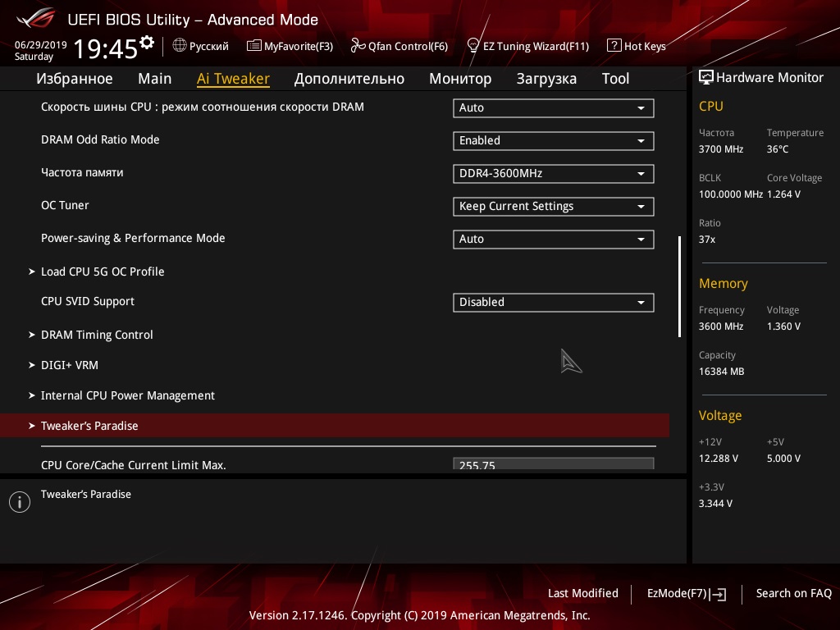Click the Русский language button

click(201, 46)
